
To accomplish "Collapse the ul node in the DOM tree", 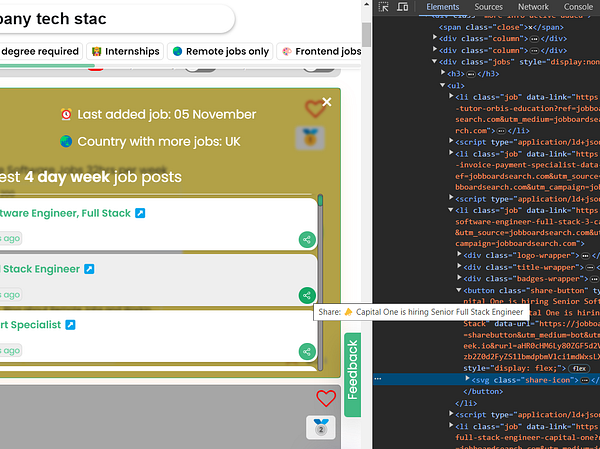I will [x=443, y=85].
